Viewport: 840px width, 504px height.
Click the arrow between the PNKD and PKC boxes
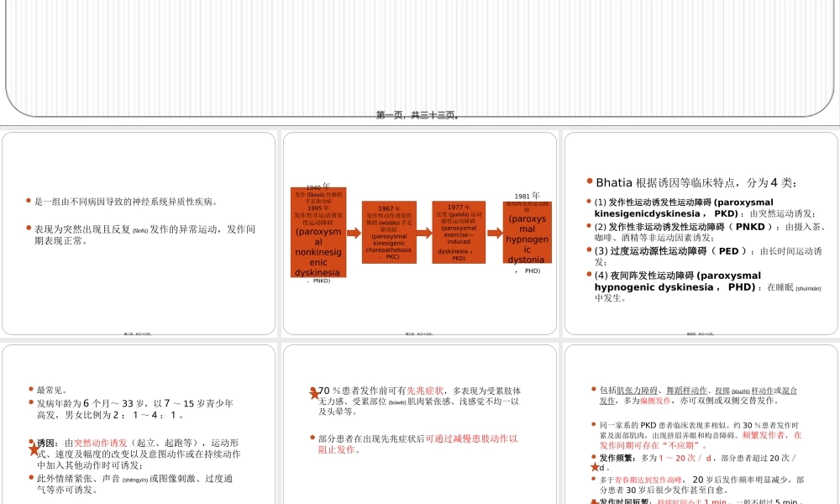click(353, 233)
